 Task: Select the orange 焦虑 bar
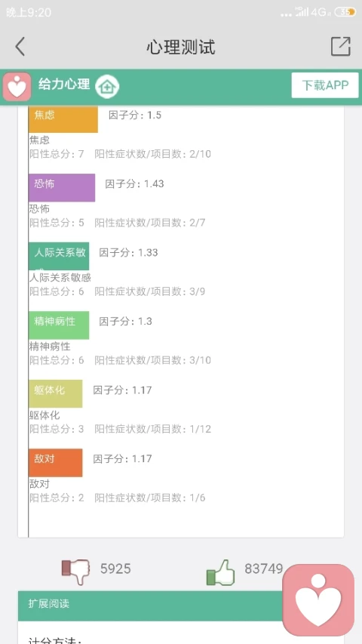coord(63,119)
